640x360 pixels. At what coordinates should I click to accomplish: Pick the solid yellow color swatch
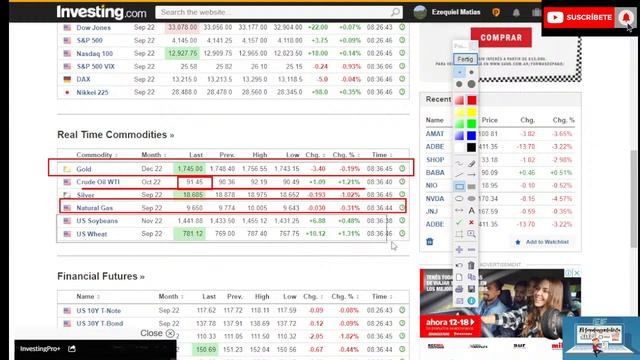tap(472, 112)
